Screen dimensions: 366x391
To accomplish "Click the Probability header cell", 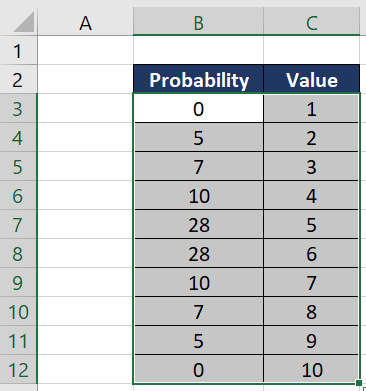I will [x=198, y=79].
